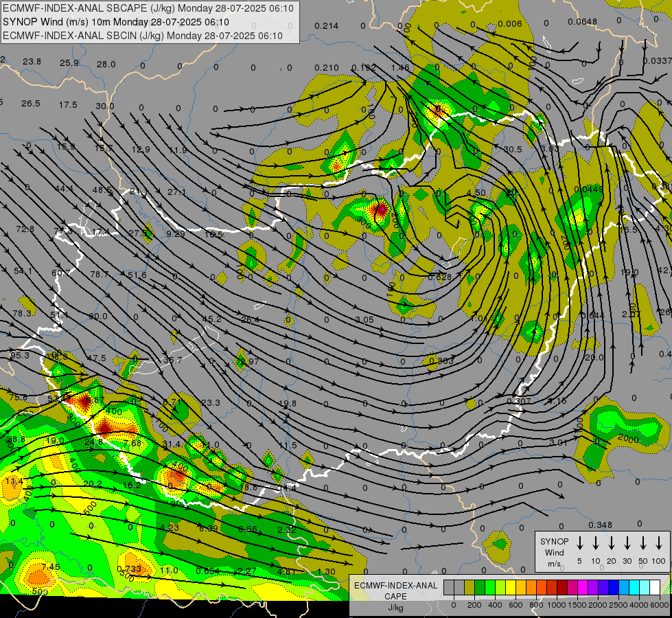Click the map value 1.46
The height and width of the screenshot is (618, 672).
click(x=400, y=68)
